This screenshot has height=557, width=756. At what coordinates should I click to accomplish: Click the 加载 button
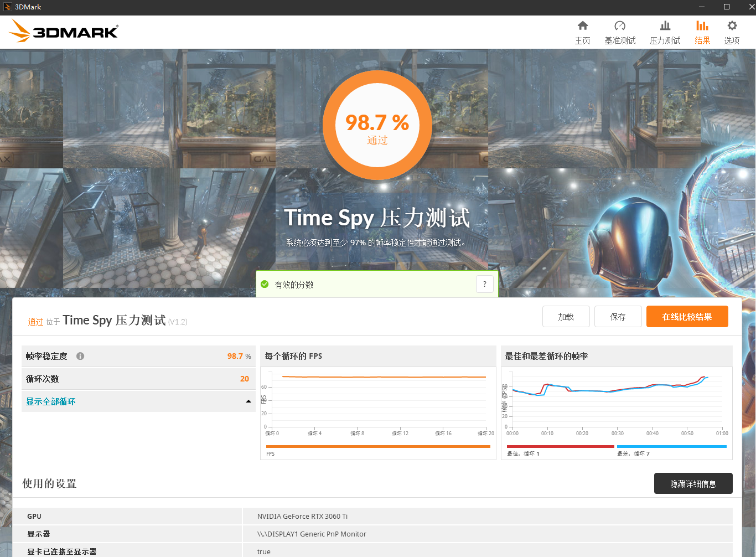(x=566, y=317)
